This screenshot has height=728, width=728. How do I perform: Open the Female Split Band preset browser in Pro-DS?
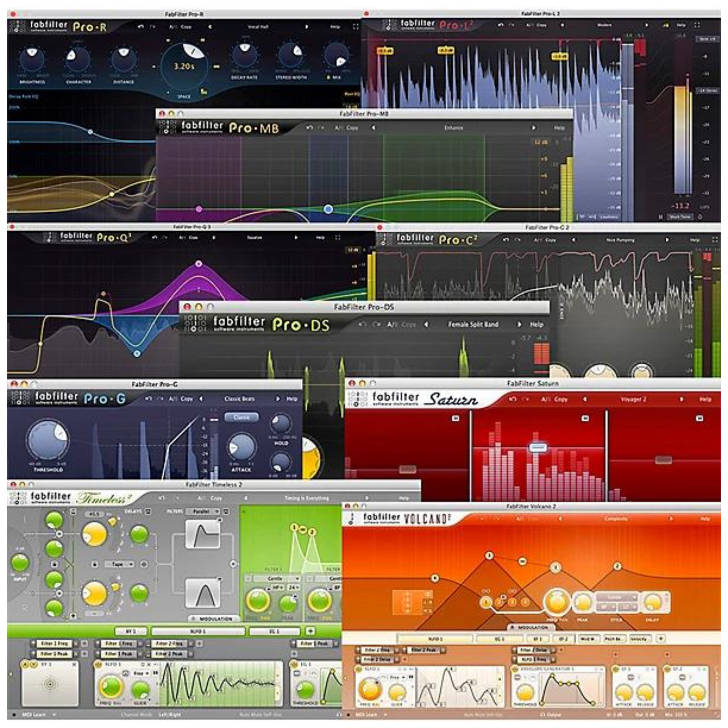coord(474,325)
